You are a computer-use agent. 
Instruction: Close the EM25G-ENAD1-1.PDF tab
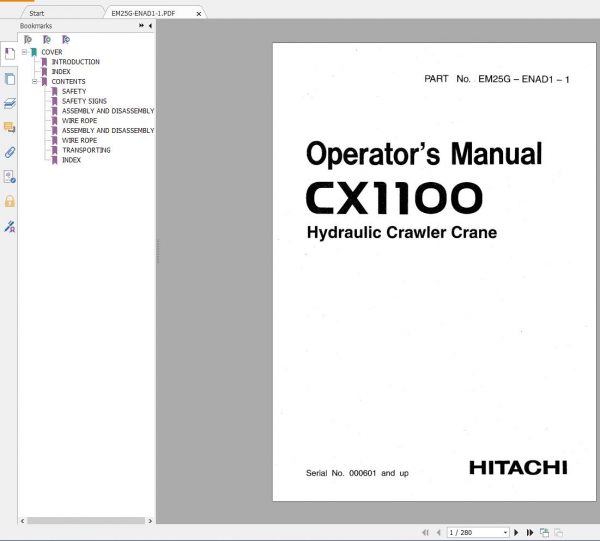tap(199, 14)
